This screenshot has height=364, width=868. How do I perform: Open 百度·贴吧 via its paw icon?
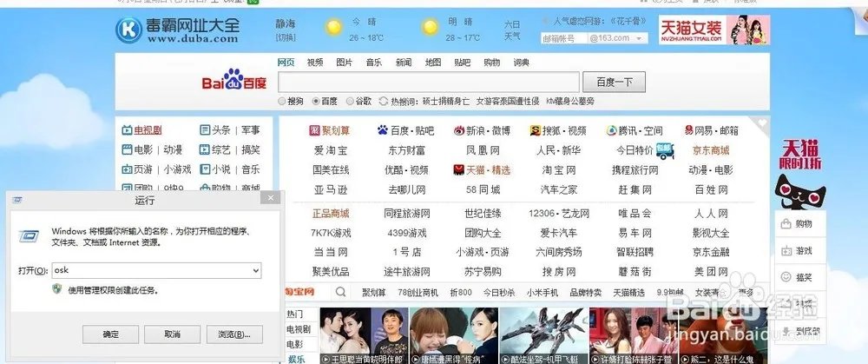tap(383, 131)
